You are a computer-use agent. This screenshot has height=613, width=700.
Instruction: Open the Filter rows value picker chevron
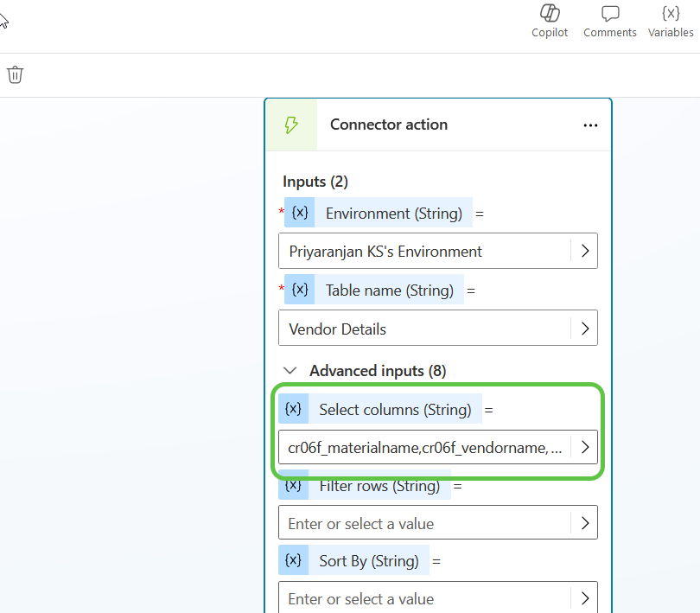(585, 522)
